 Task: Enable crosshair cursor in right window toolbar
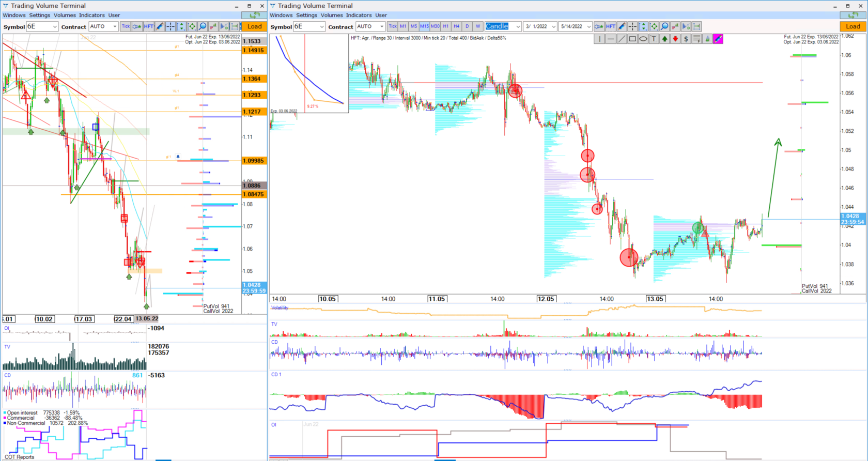[x=632, y=26]
